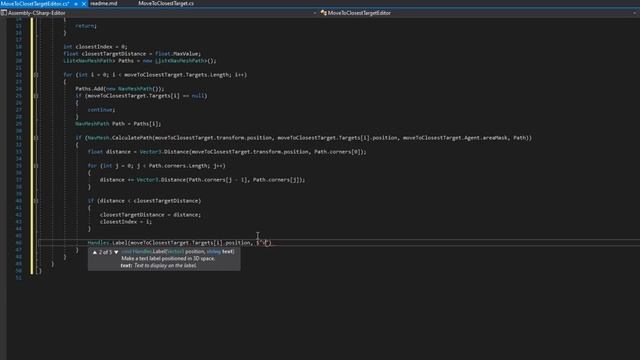Collapse the for loop over Path.corners.Length
Viewport: 640px width, 360px height.
36,166
